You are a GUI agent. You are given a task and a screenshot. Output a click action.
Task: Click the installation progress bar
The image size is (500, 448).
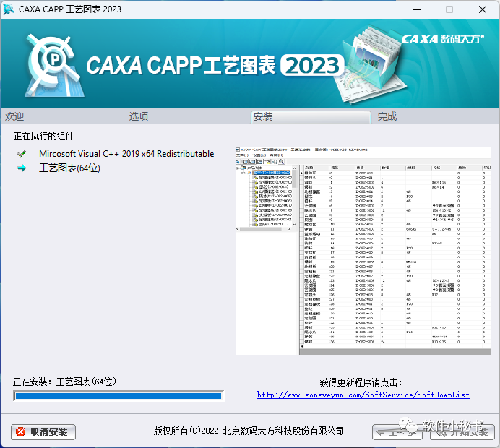[118, 396]
